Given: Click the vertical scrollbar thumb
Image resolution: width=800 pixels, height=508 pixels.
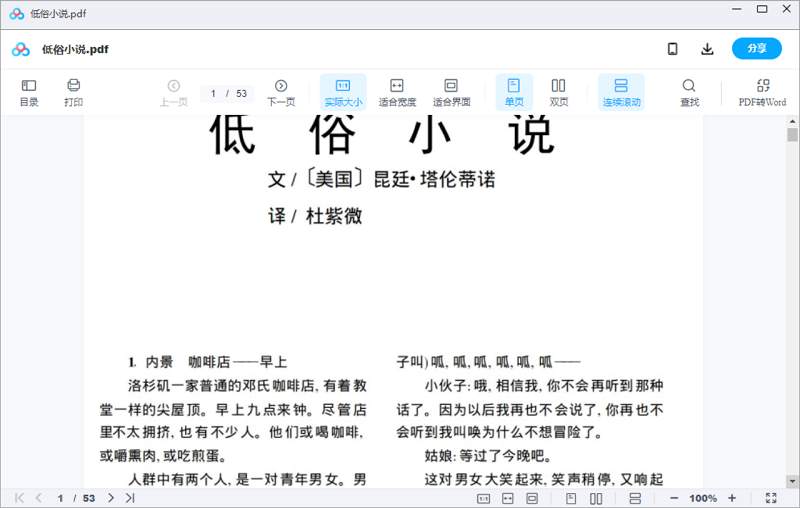Looking at the screenshot, I should pyautogui.click(x=792, y=135).
